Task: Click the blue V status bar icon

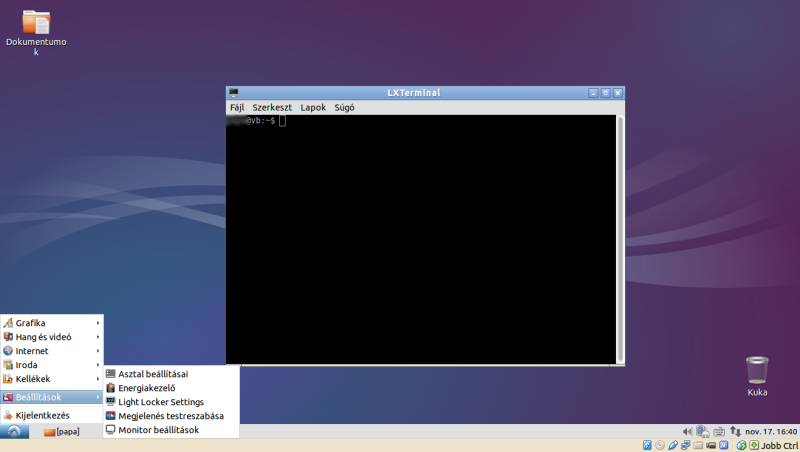Action: click(x=723, y=445)
